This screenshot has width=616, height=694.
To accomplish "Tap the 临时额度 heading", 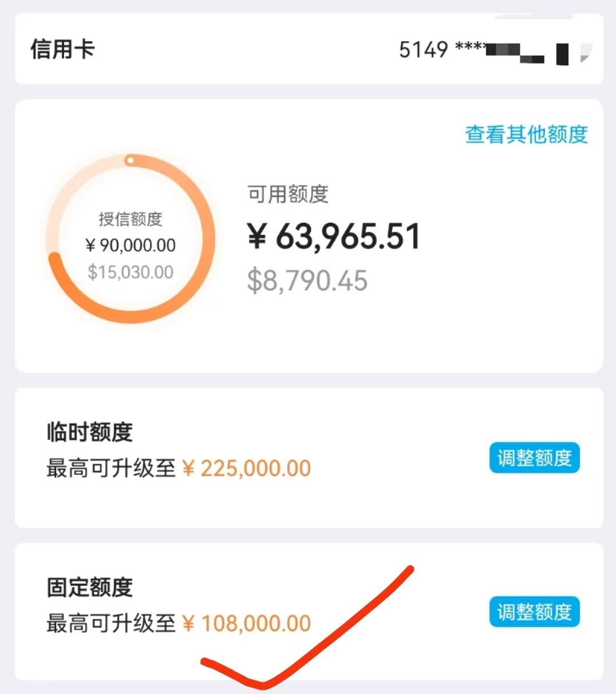I will (x=89, y=432).
